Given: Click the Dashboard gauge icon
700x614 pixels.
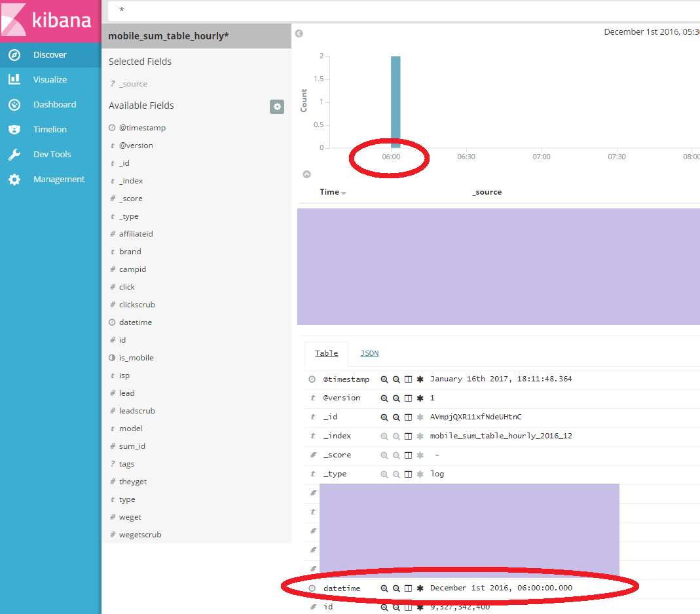Looking at the screenshot, I should click(x=14, y=105).
